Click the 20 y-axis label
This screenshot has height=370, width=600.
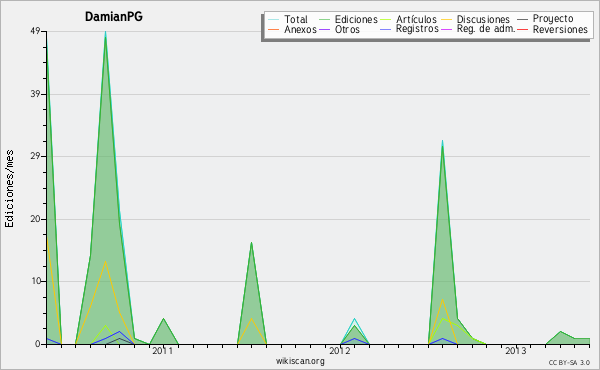36,219
